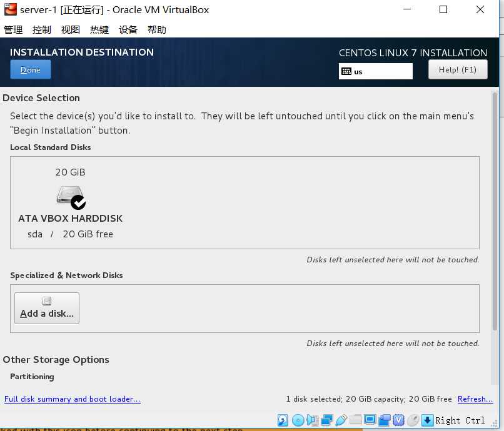504x431 pixels.
Task: Open the 设备 menu
Action: (x=128, y=30)
